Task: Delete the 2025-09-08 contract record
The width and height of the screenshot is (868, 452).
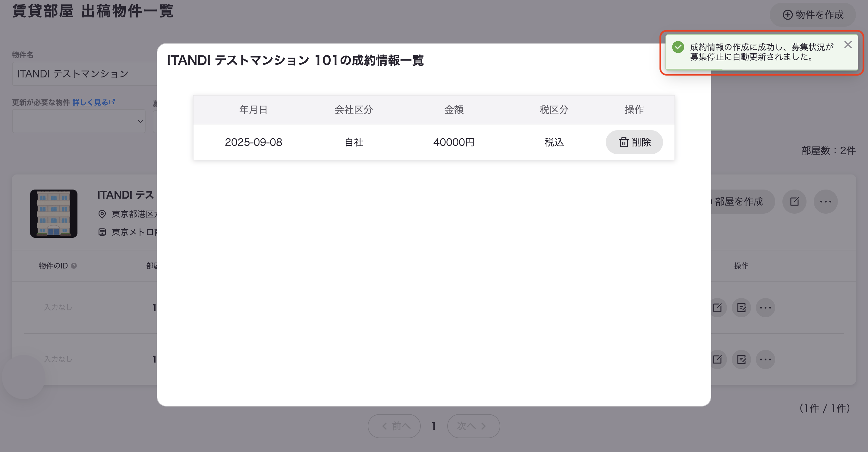Action: pos(634,142)
